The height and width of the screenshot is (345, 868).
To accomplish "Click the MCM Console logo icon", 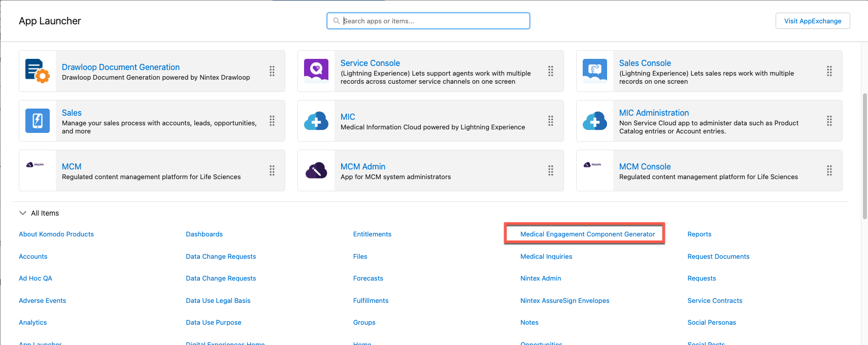I will pos(592,165).
